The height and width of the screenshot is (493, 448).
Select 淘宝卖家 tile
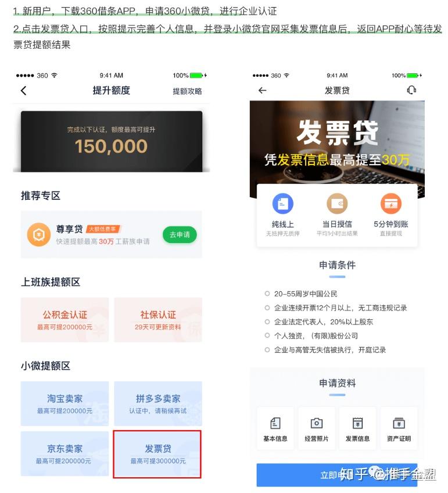pos(64,403)
